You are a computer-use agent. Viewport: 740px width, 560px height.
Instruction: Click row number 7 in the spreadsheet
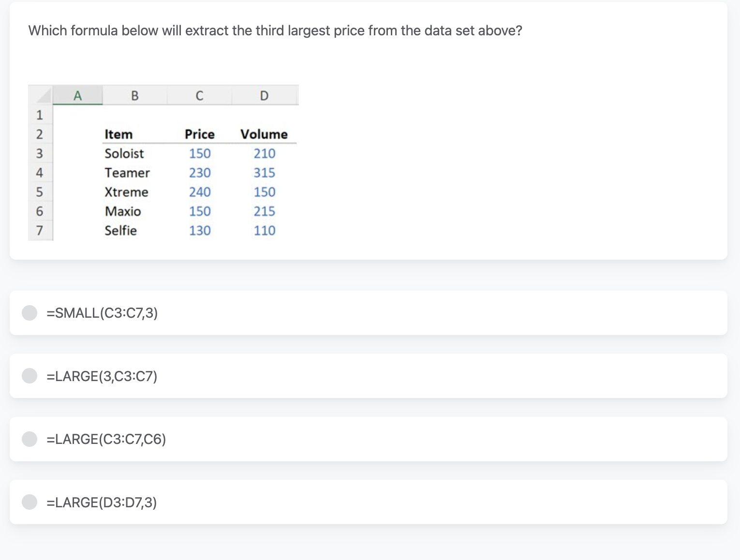(39, 231)
